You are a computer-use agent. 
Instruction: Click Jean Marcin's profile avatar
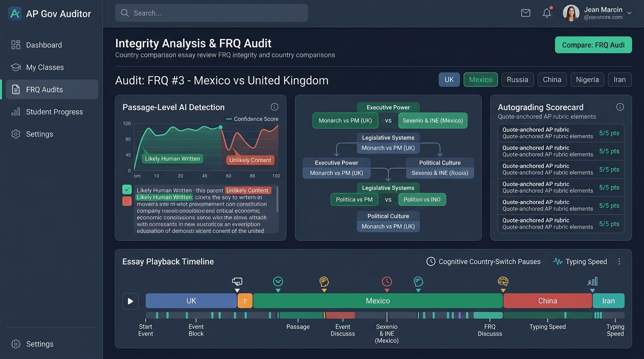click(571, 13)
